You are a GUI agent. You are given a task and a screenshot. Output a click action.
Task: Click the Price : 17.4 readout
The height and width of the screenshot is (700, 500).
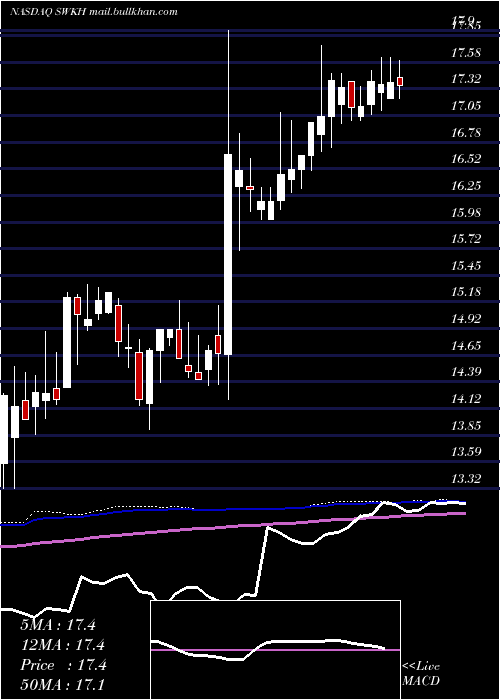pyautogui.click(x=63, y=665)
